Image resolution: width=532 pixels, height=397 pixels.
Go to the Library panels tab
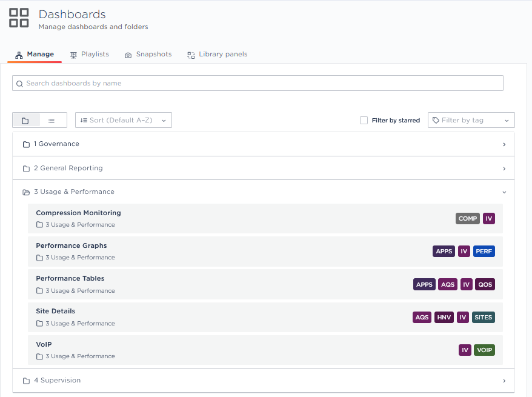pyautogui.click(x=218, y=55)
